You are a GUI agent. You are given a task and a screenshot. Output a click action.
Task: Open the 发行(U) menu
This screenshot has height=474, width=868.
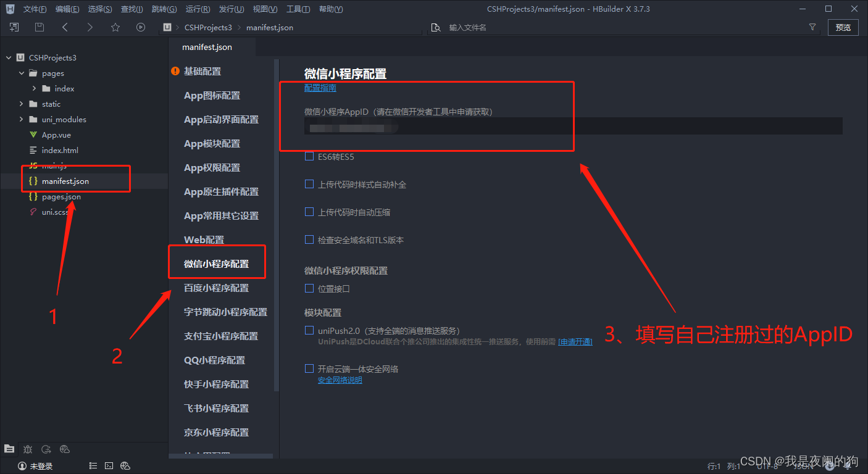point(232,9)
